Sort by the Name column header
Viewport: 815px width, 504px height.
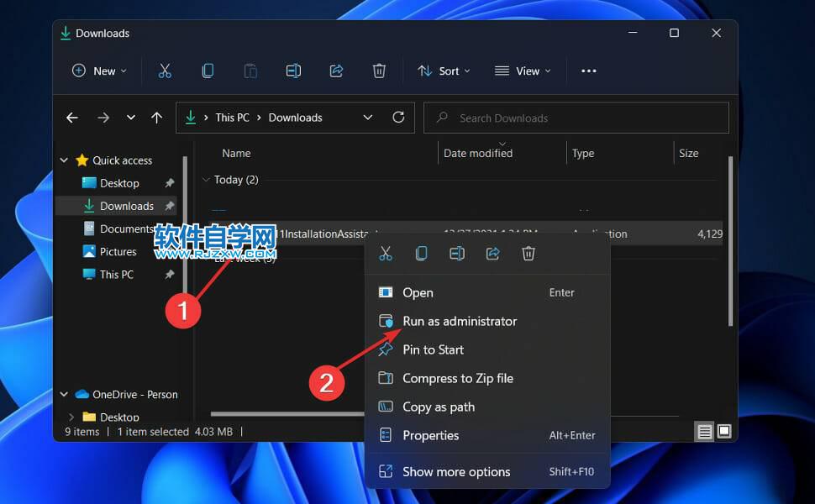click(x=236, y=153)
